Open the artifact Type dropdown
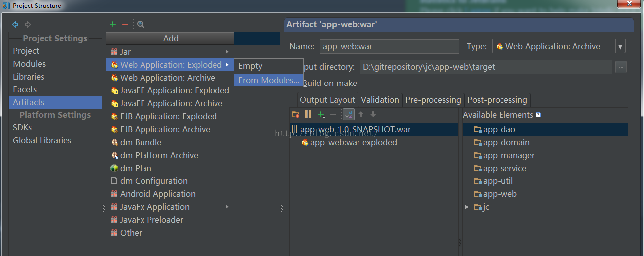The image size is (644, 256). pyautogui.click(x=620, y=47)
